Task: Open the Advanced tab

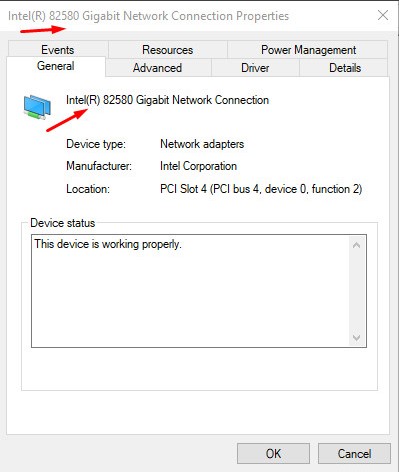Action: 158,68
